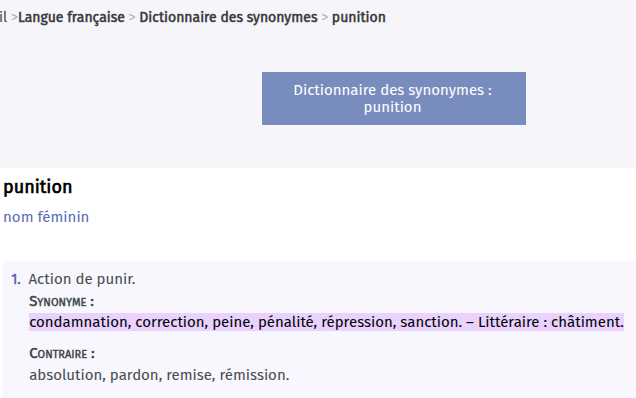Click the definition Action de punir
This screenshot has height=398, width=636.
[82, 280]
